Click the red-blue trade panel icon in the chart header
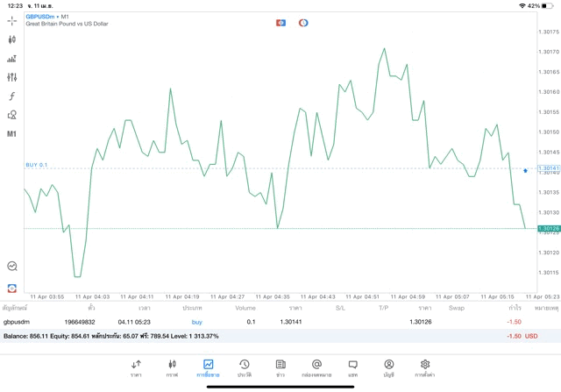This screenshot has height=392, width=561. point(280,23)
